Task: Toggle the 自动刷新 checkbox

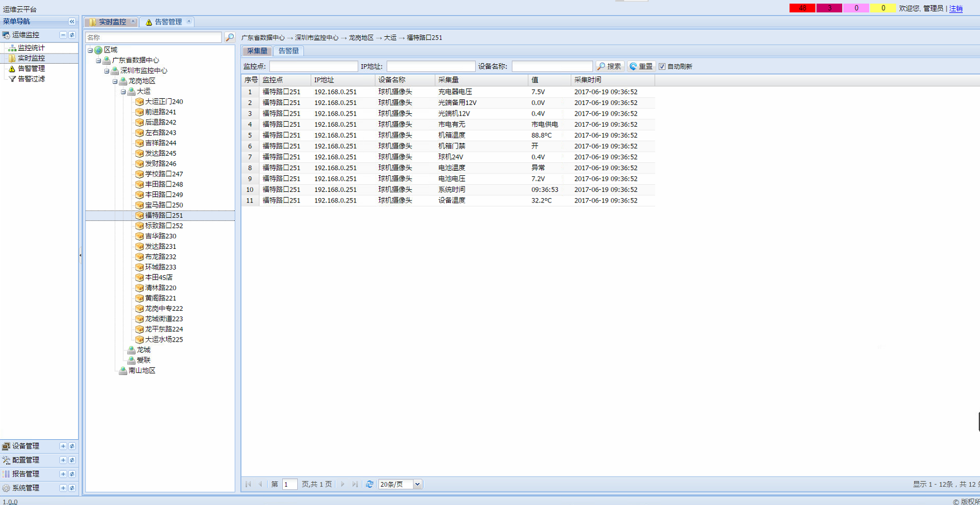Action: pyautogui.click(x=662, y=66)
